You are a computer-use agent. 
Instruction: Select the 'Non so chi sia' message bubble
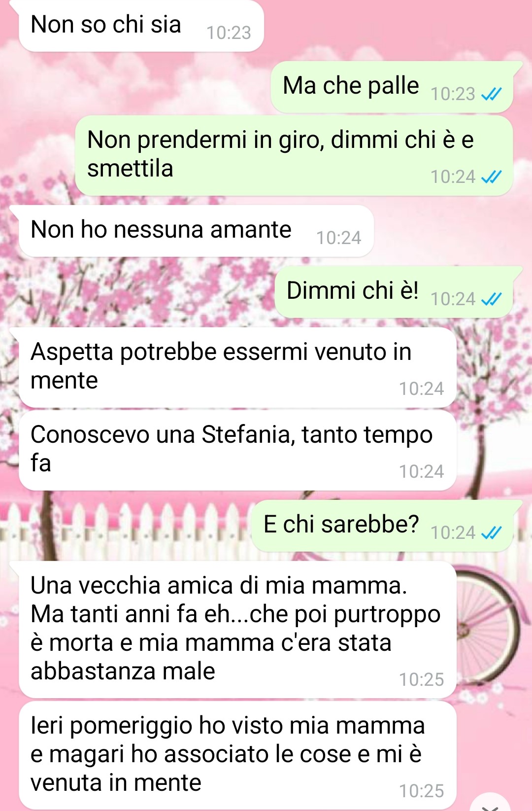tap(141, 26)
